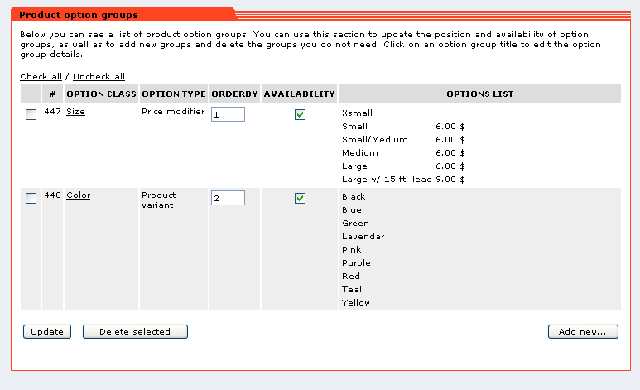
Task: Focus the Orderby field for Size
Action: click(x=228, y=115)
